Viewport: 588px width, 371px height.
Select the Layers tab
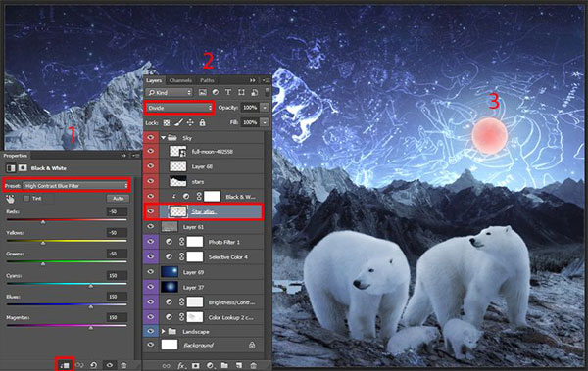point(154,80)
